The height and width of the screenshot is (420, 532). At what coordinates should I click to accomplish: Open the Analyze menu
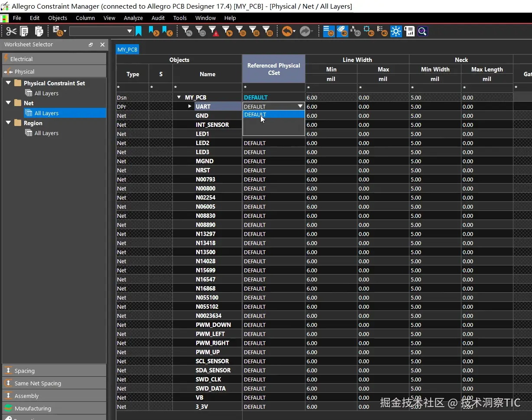[x=133, y=18]
